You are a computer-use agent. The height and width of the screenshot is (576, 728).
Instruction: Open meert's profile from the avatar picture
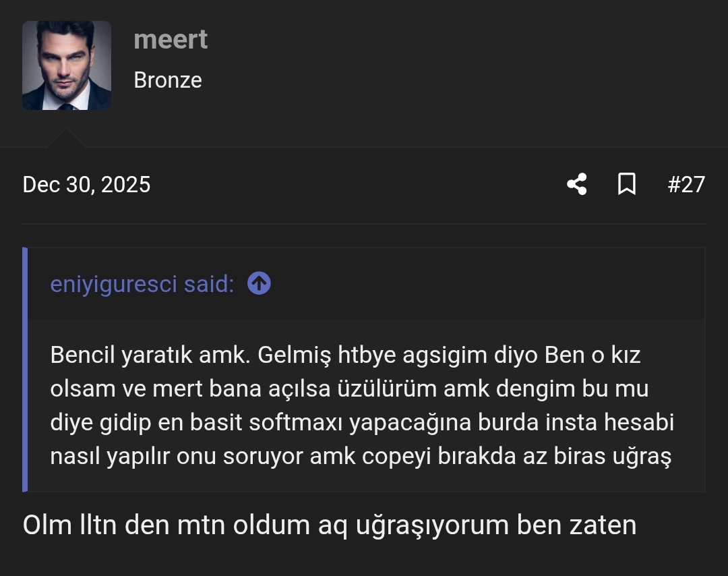(x=66, y=65)
